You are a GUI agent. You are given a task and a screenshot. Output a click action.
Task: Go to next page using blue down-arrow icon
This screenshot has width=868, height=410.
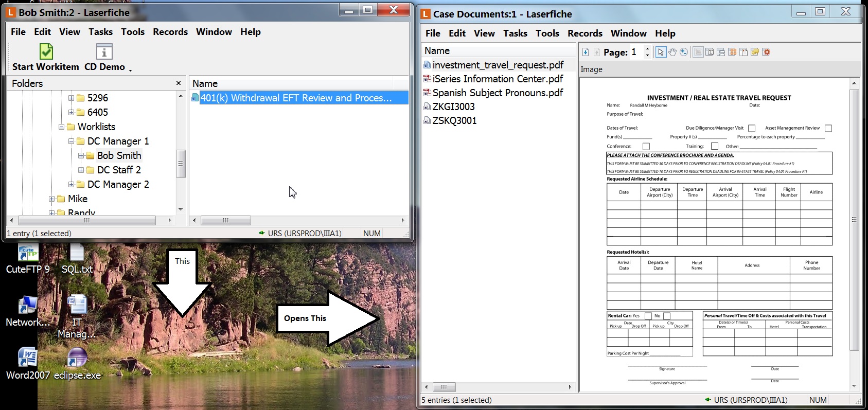586,52
